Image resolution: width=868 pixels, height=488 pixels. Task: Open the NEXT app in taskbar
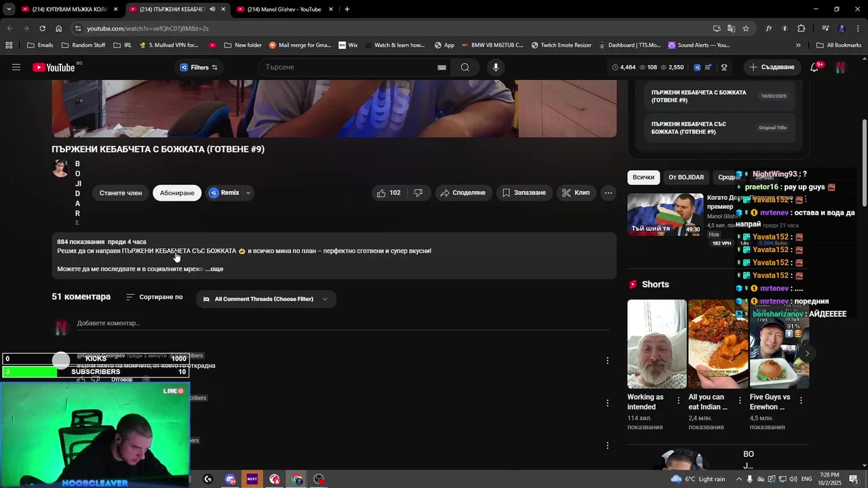pos(252,479)
